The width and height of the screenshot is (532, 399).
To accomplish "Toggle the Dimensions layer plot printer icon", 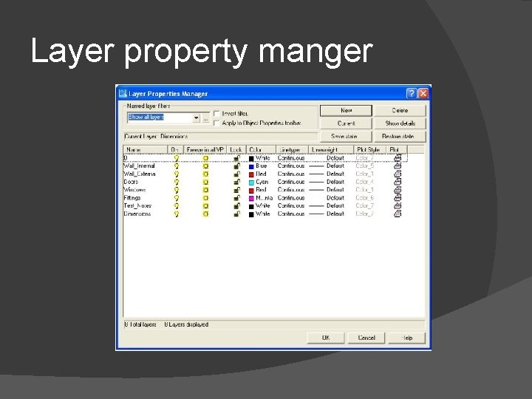I will [398, 214].
